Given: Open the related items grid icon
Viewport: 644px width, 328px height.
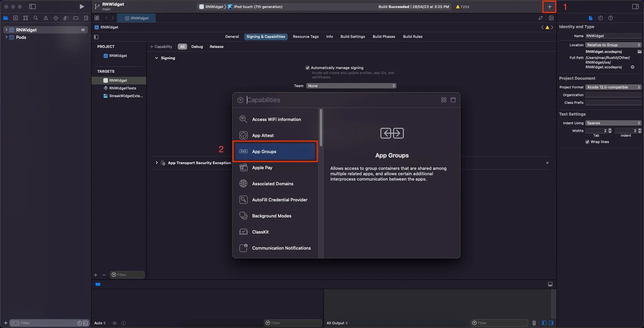Looking at the screenshot, I should pos(97,18).
